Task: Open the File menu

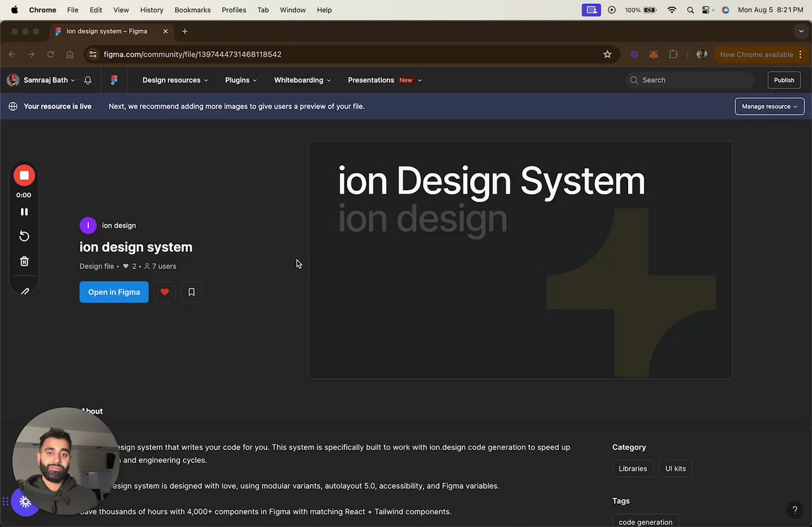Action: coord(73,10)
